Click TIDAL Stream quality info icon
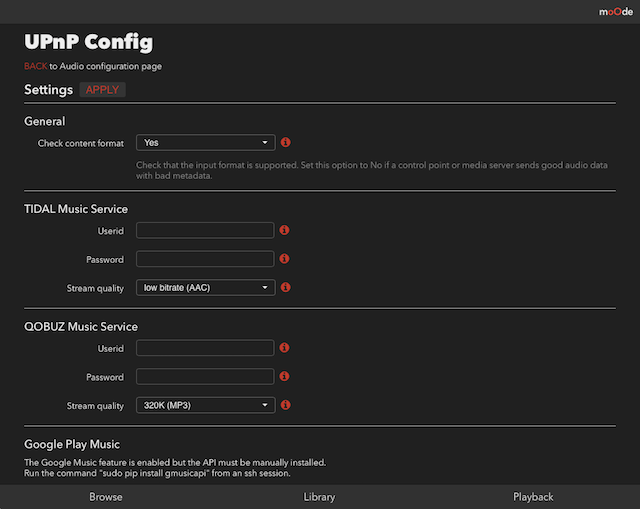The width and height of the screenshot is (640, 509). tap(286, 287)
